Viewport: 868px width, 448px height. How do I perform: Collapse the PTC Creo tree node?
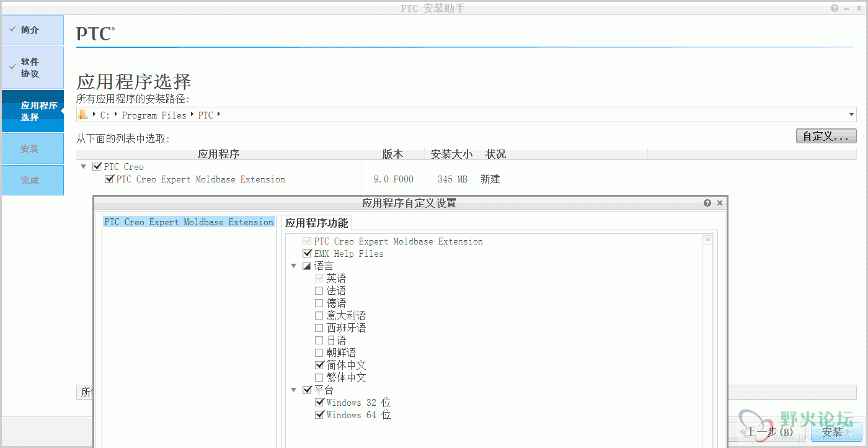click(x=83, y=167)
